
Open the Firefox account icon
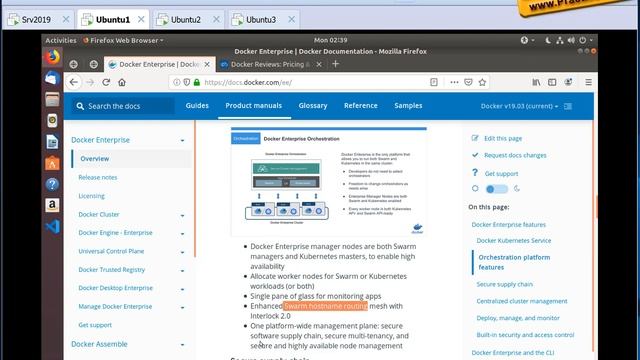(x=568, y=82)
